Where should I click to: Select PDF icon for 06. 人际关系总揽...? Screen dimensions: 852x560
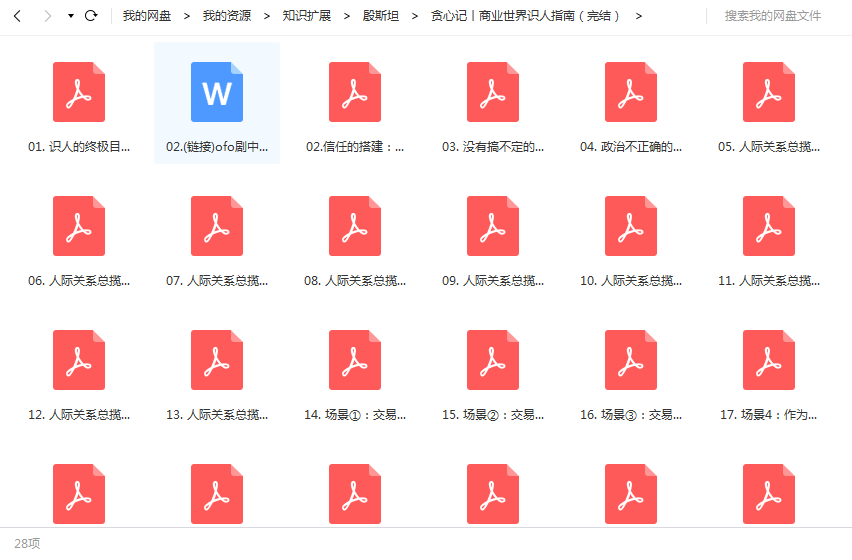tap(79, 226)
